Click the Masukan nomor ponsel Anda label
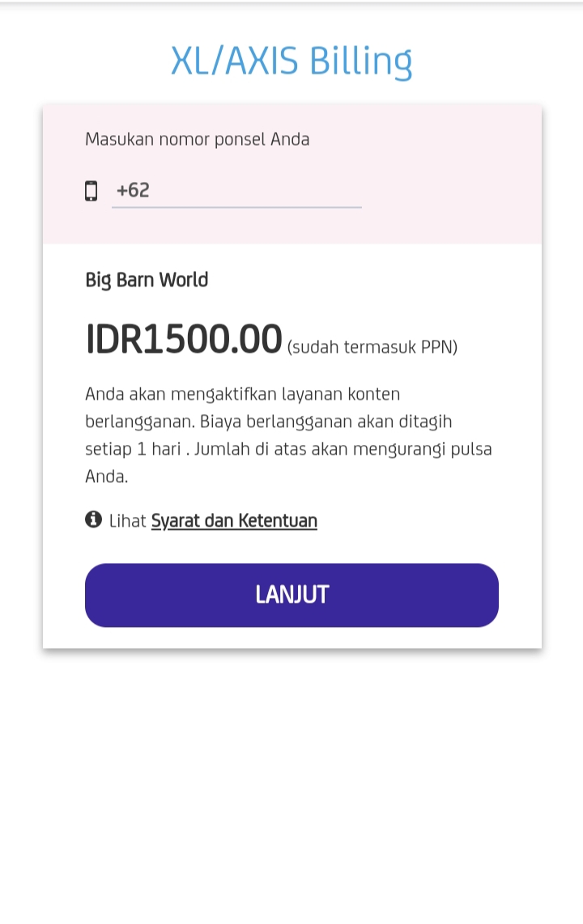 [x=198, y=139]
